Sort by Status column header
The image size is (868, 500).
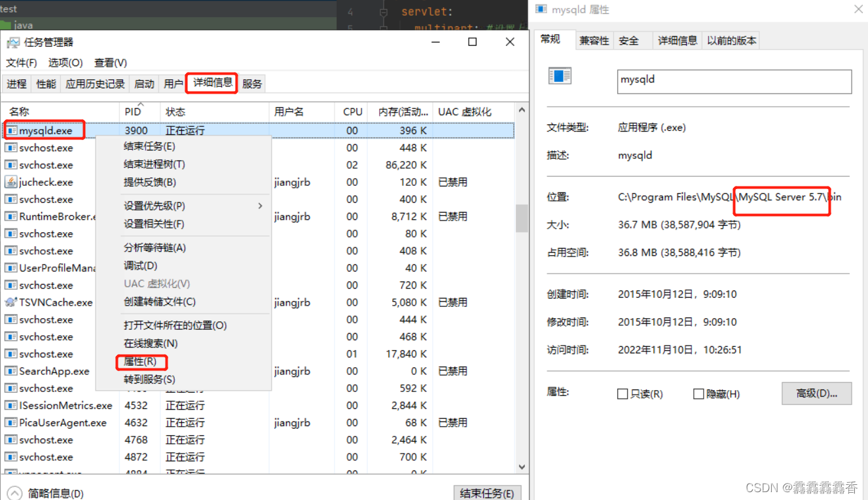pyautogui.click(x=214, y=111)
